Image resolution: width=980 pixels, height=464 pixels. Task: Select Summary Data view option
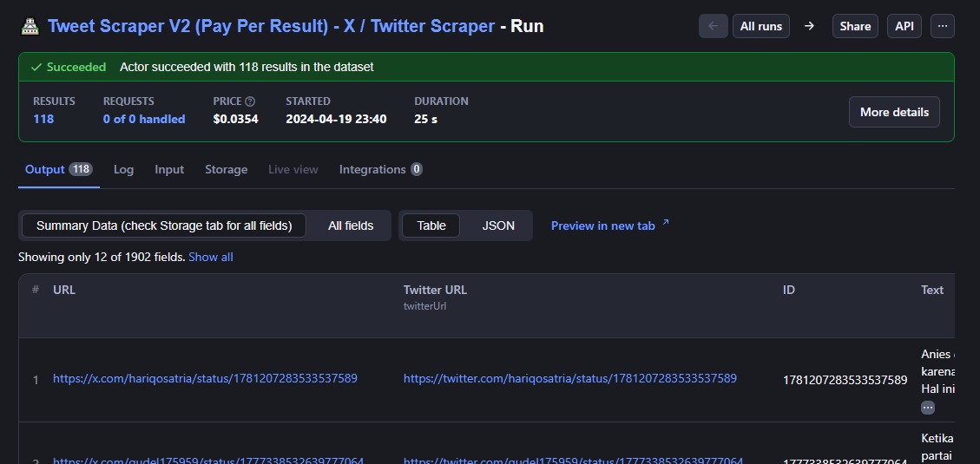[164, 226]
